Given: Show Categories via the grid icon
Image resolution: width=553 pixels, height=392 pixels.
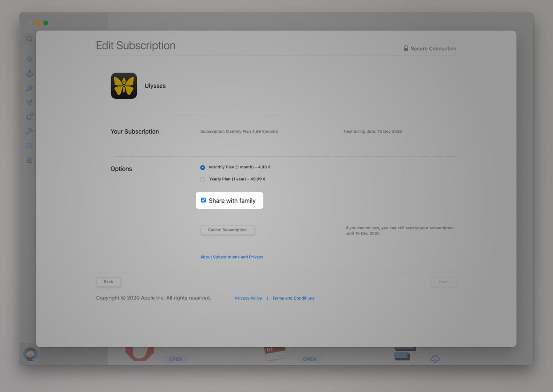Looking at the screenshot, I should pyautogui.click(x=29, y=146).
